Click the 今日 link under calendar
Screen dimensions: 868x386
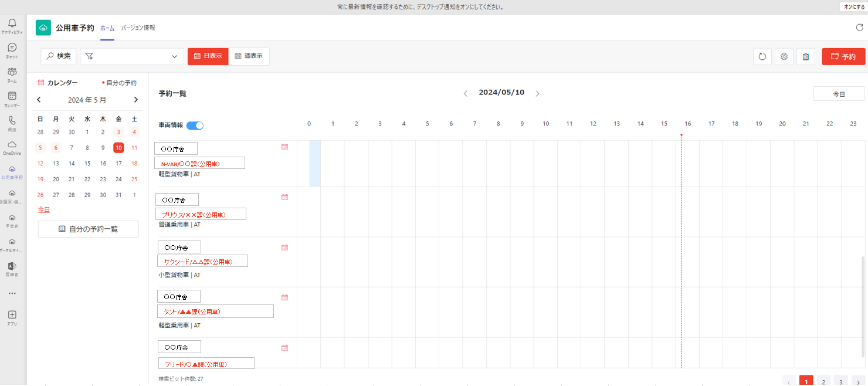point(44,209)
